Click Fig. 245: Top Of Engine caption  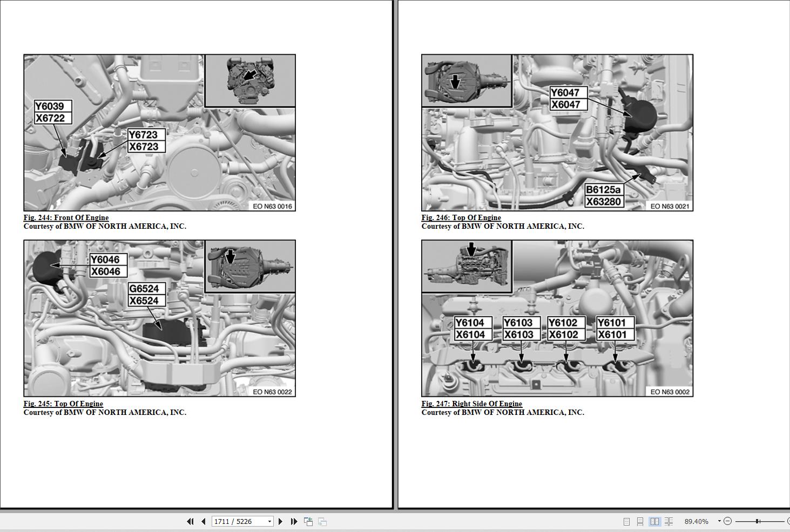(63, 404)
